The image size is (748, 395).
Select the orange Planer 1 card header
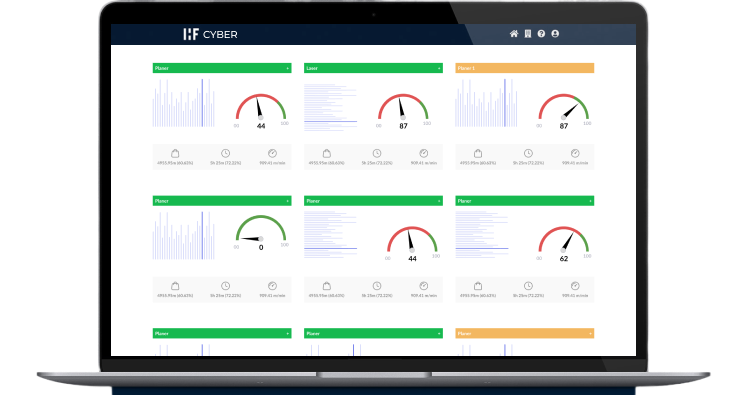click(x=524, y=68)
